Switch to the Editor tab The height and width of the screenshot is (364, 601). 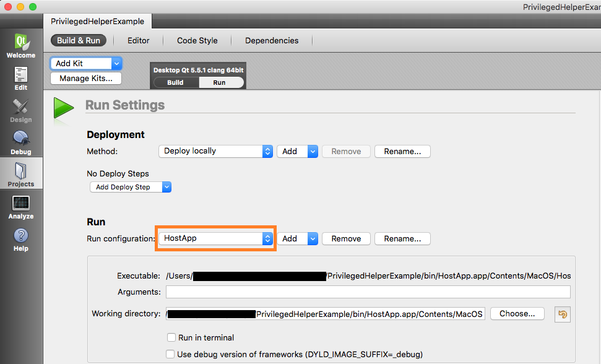tap(139, 40)
